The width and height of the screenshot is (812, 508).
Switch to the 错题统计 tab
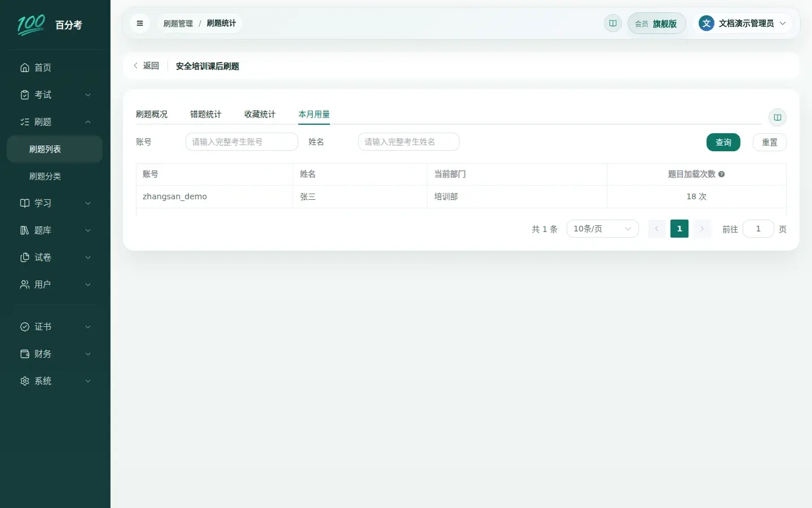206,114
